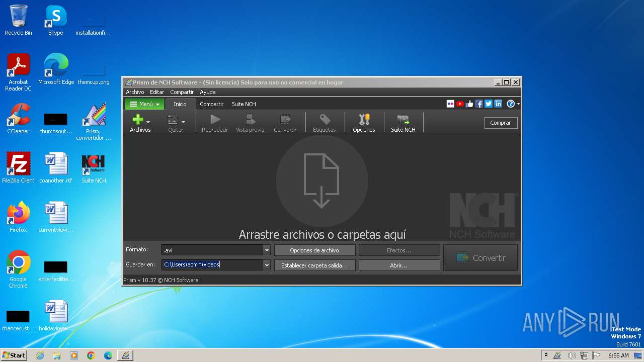Screen dimensions: 644x362
Task: Expand the Quitar dropdown arrow
Action: point(183,122)
